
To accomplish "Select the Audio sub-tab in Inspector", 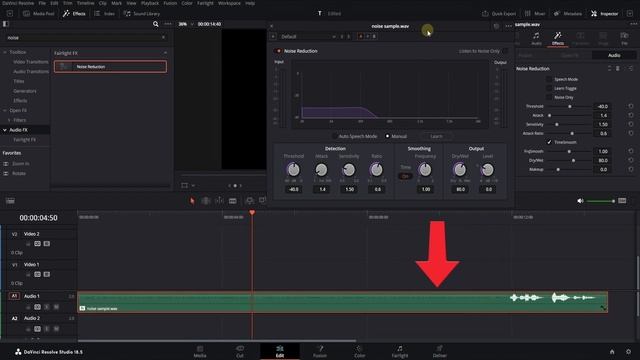I will 614,55.
